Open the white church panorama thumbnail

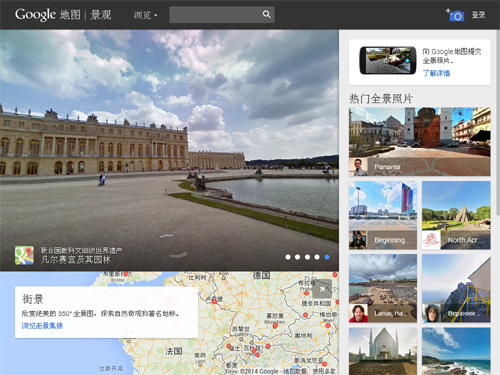pyautogui.click(x=383, y=351)
